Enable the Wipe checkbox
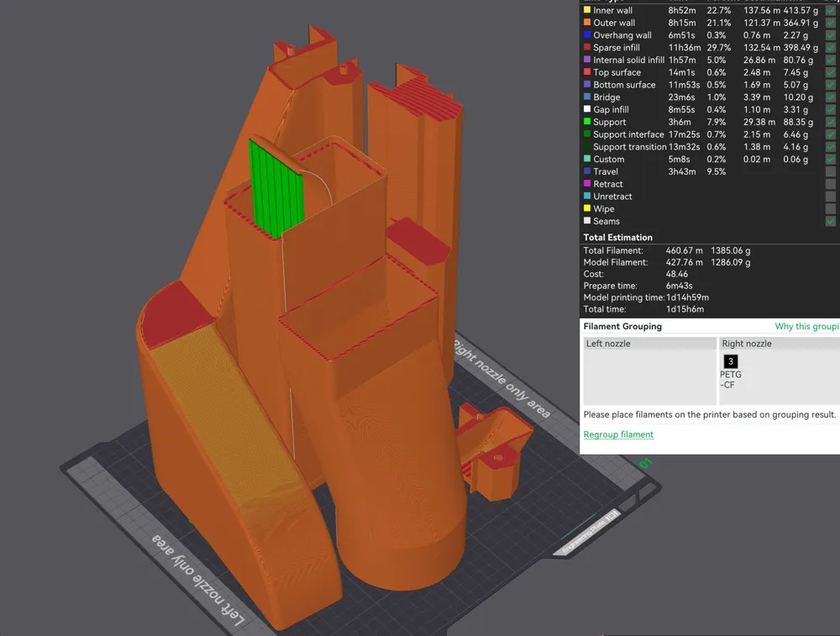 click(831, 208)
